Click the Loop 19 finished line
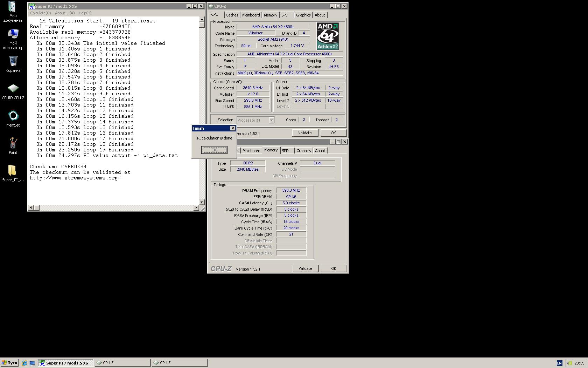 pyautogui.click(x=85, y=150)
